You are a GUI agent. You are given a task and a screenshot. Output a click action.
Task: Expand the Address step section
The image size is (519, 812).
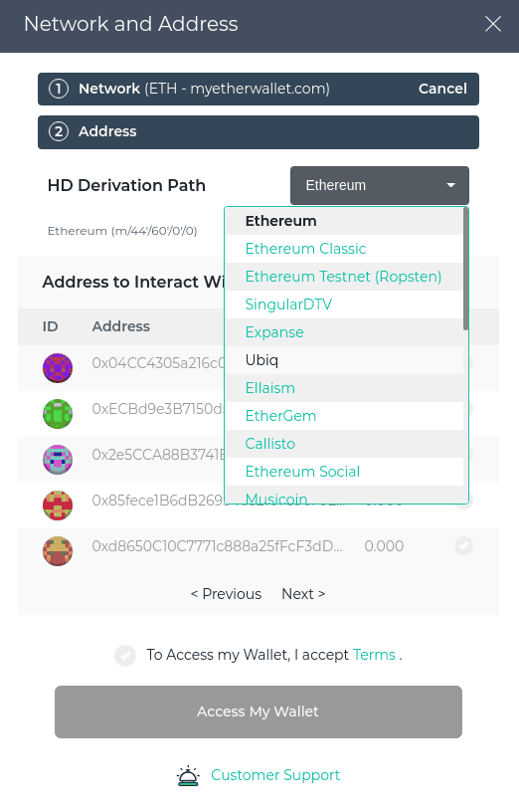pyautogui.click(x=259, y=132)
